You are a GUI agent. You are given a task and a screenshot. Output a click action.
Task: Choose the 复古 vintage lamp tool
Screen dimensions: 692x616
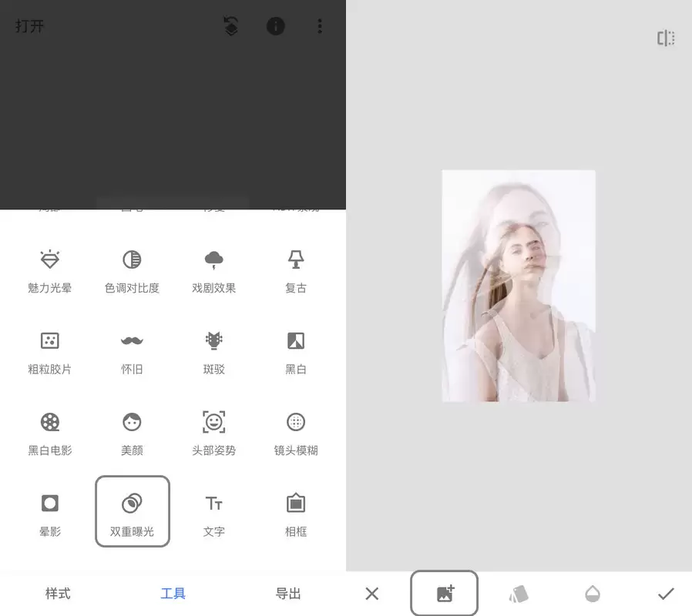296,271
